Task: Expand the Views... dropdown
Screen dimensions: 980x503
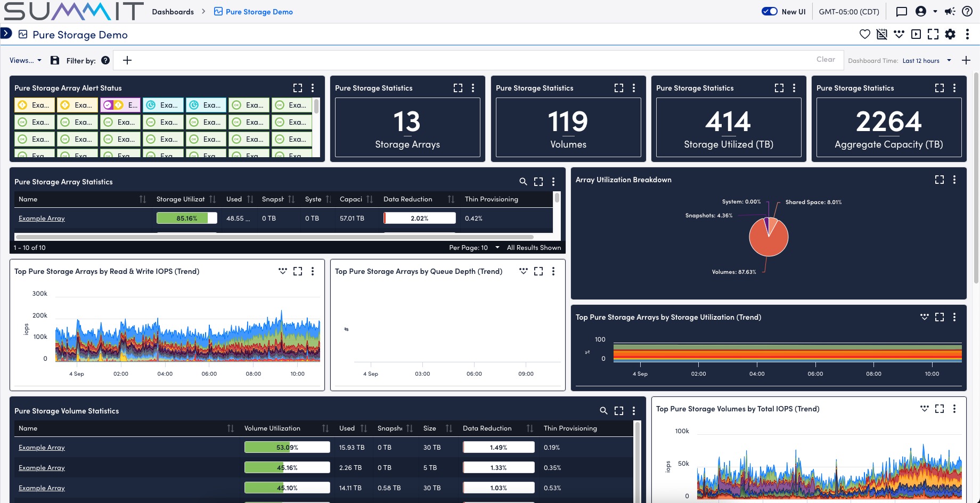Action: tap(25, 60)
